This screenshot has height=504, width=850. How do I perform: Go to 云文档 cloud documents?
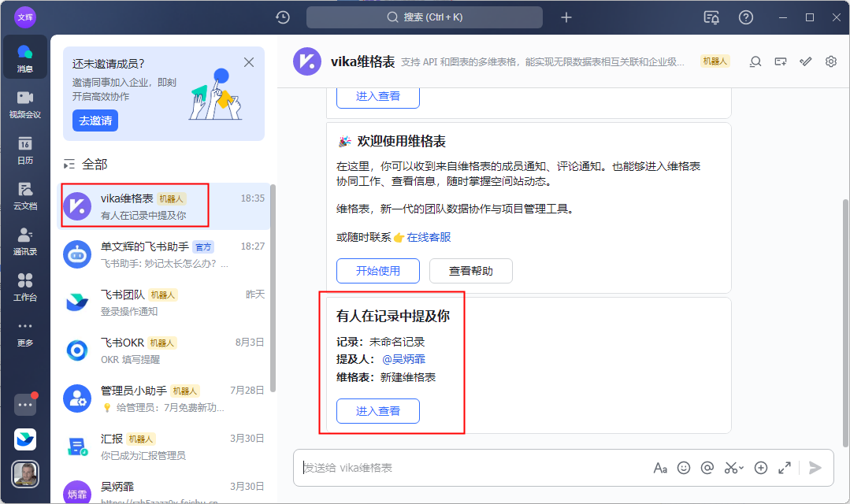pos(25,195)
